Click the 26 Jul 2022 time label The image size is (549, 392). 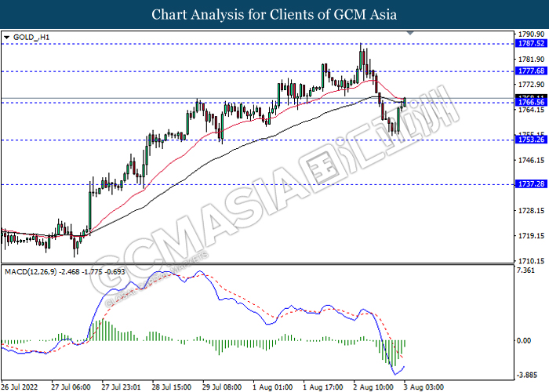point(20,387)
